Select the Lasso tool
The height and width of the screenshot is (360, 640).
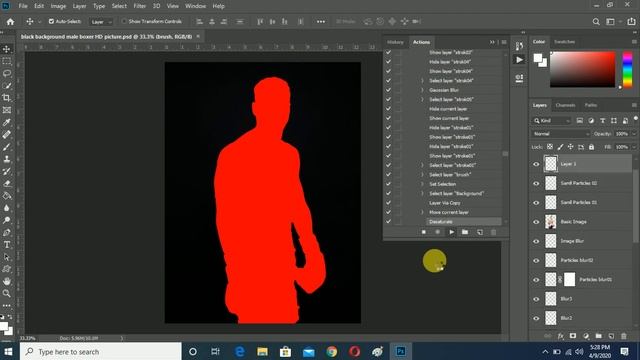(x=7, y=73)
